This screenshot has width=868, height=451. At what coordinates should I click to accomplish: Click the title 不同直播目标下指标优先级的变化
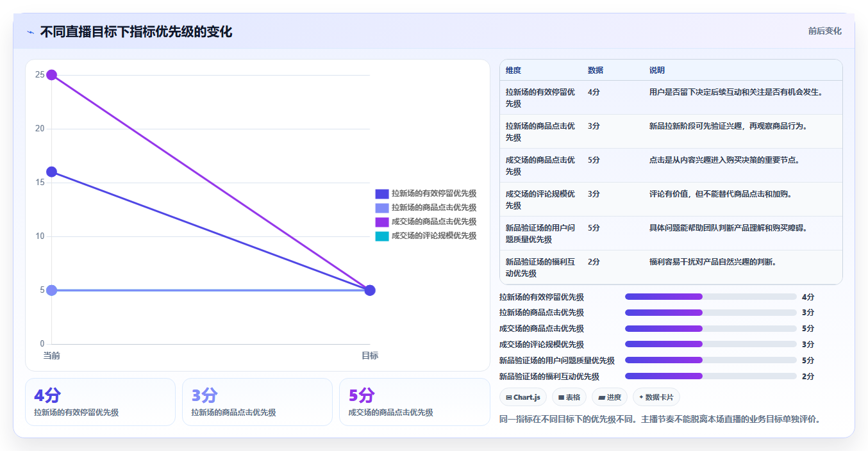click(x=136, y=32)
